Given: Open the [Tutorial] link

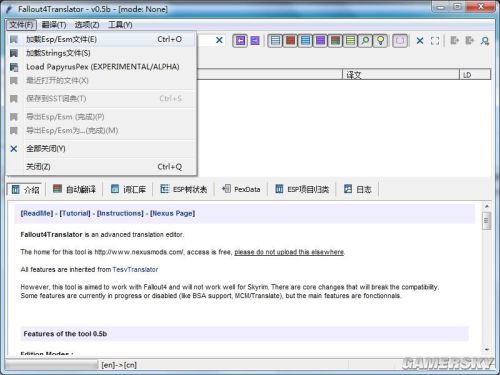Looking at the screenshot, I should [75, 213].
